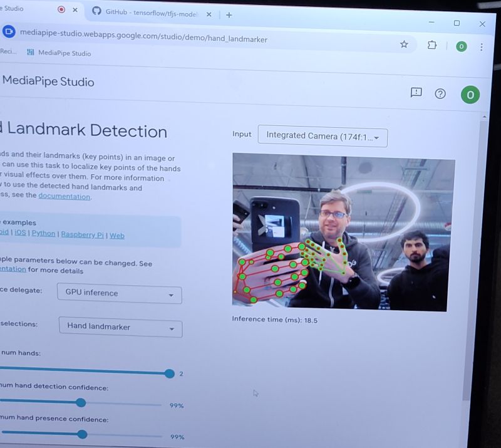Image resolution: width=501 pixels, height=448 pixels.
Task: Open the Web code example link
Action: [x=117, y=236]
